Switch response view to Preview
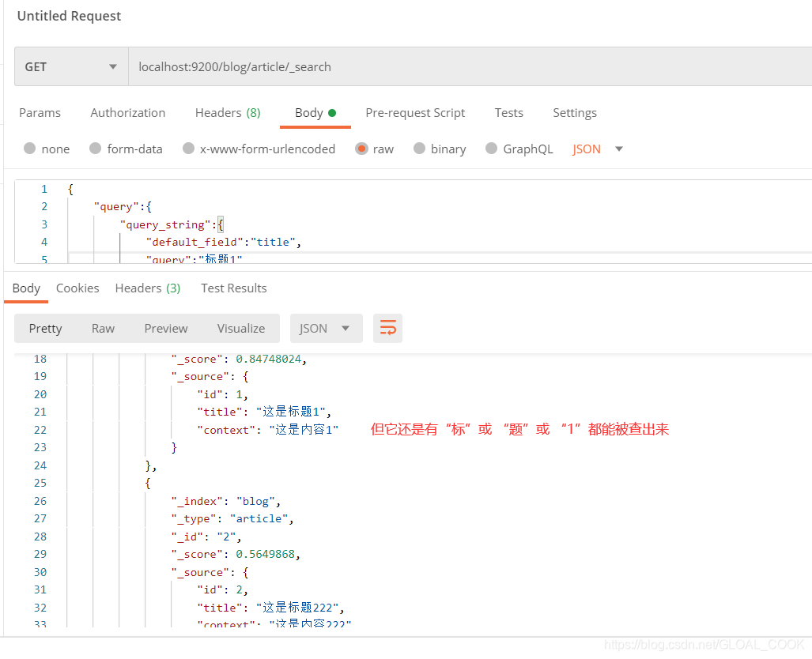This screenshot has height=659, width=812. tap(166, 328)
